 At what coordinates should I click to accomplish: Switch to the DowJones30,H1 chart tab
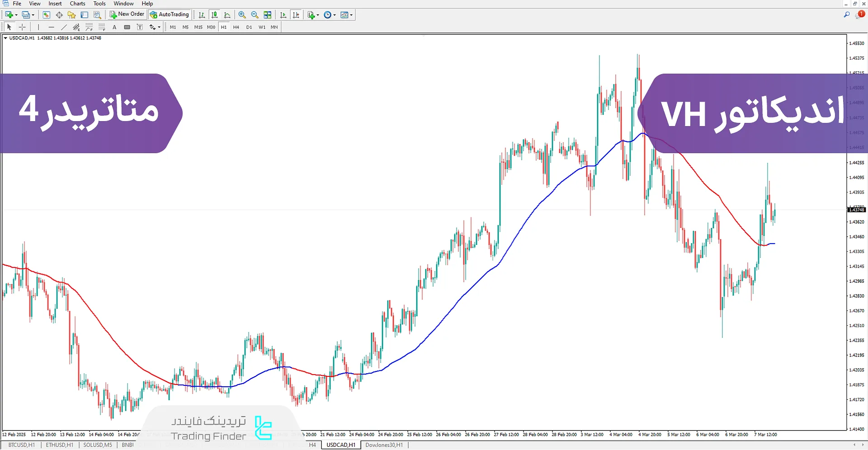[x=384, y=445]
